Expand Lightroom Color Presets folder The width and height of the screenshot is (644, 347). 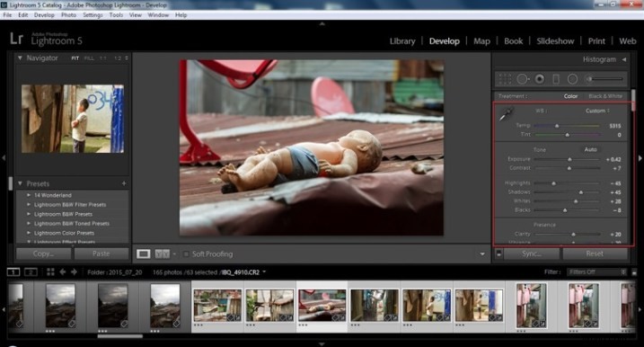click(x=29, y=233)
